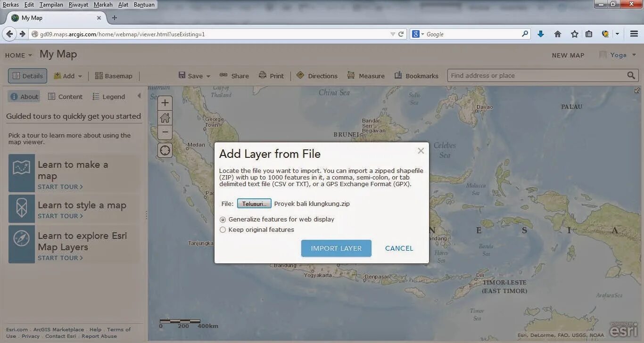Image resolution: width=644 pixels, height=343 pixels.
Task: Click the esri logo on the map
Action: point(624,329)
